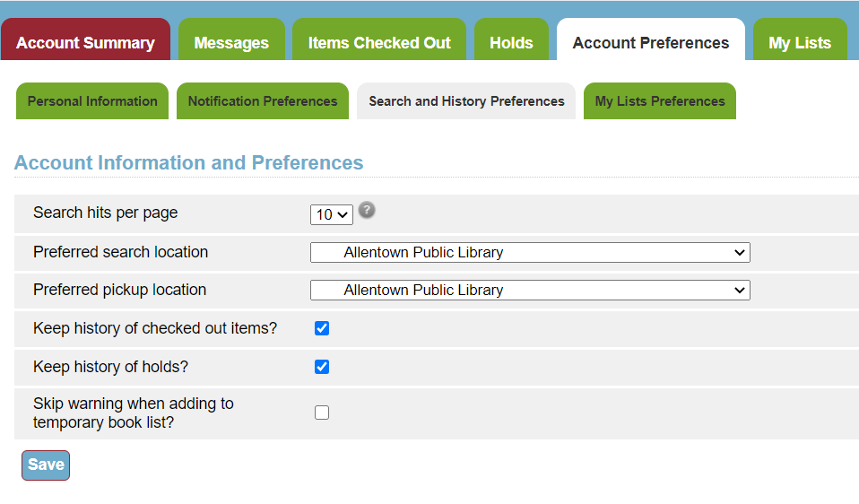This screenshot has width=859, height=504.
Task: Open the Personal Information sub-tab
Action: click(x=92, y=100)
